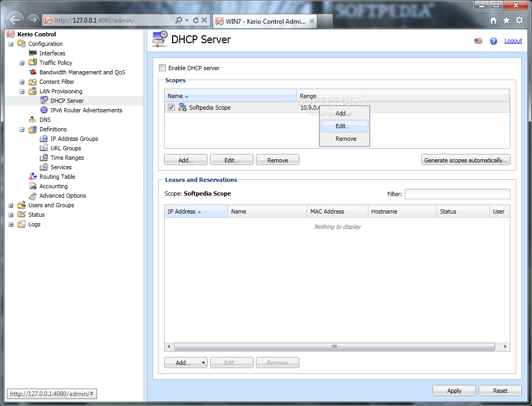Open the browser Tools gear icon
The height and width of the screenshot is (406, 532).
tap(519, 21)
